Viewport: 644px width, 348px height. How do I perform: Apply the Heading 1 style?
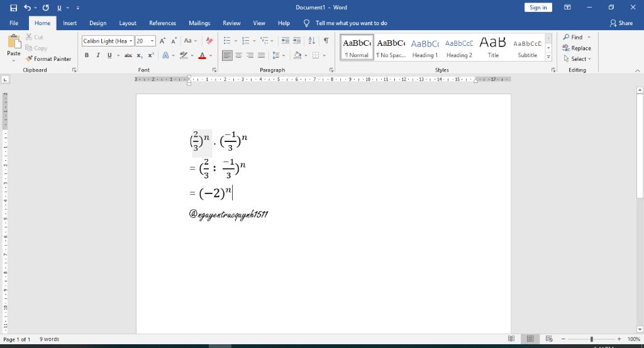pyautogui.click(x=425, y=48)
